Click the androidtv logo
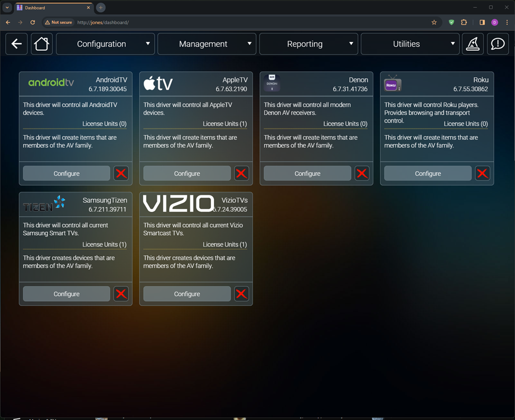515x420 pixels. click(51, 82)
